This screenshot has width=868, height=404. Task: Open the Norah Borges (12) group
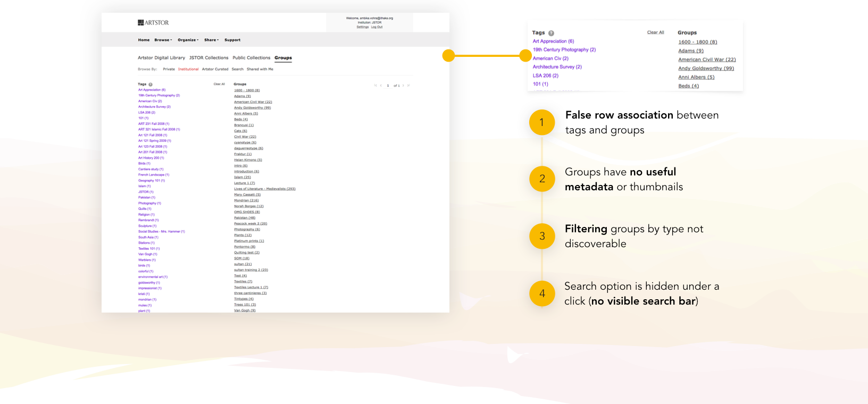point(249,206)
